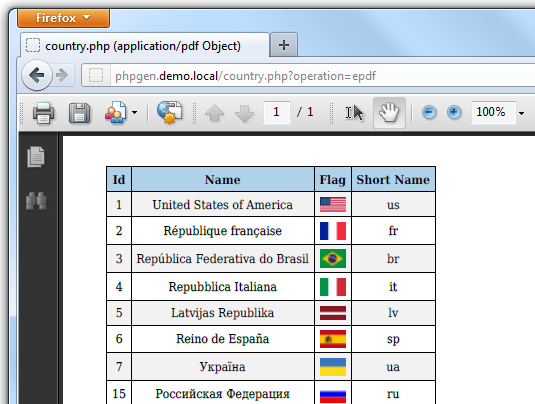Zoom in with plus button
This screenshot has width=535, height=404.
pos(454,112)
